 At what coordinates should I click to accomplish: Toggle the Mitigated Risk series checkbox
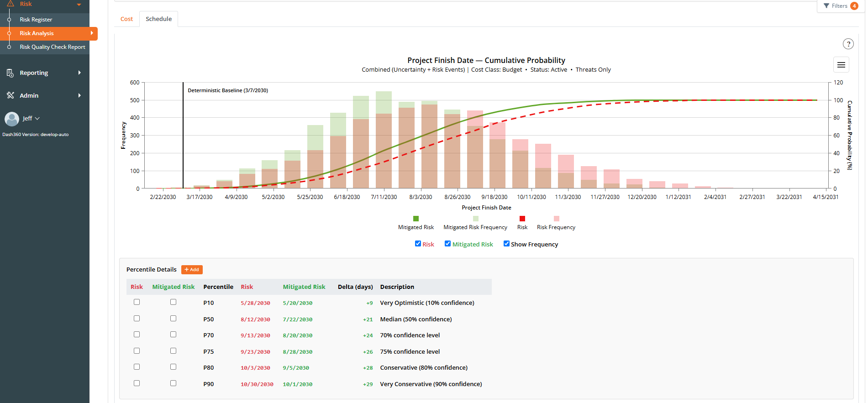(x=447, y=244)
